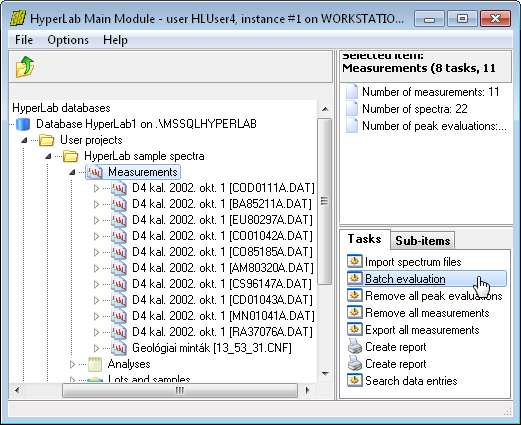Click the Number of measurements document icon
Screen dimensions: 521x425
[352, 91]
